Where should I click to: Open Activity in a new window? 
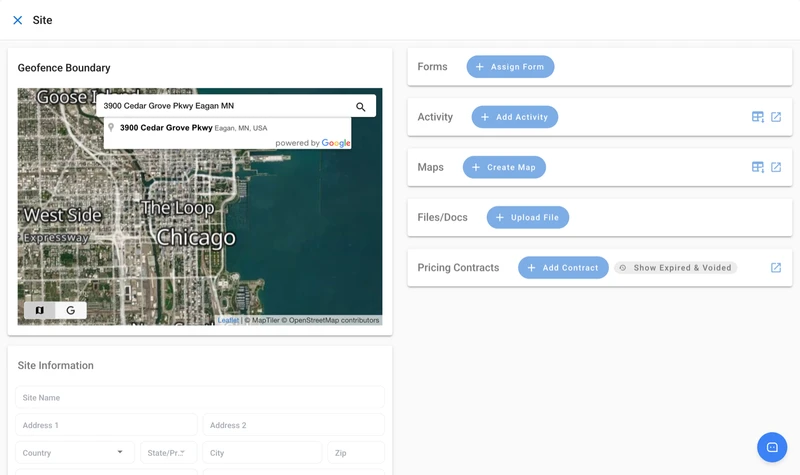776,117
